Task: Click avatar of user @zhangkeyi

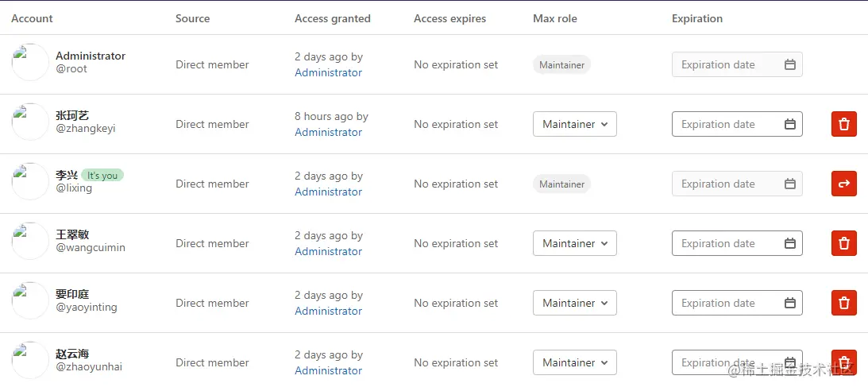Action: click(x=30, y=122)
